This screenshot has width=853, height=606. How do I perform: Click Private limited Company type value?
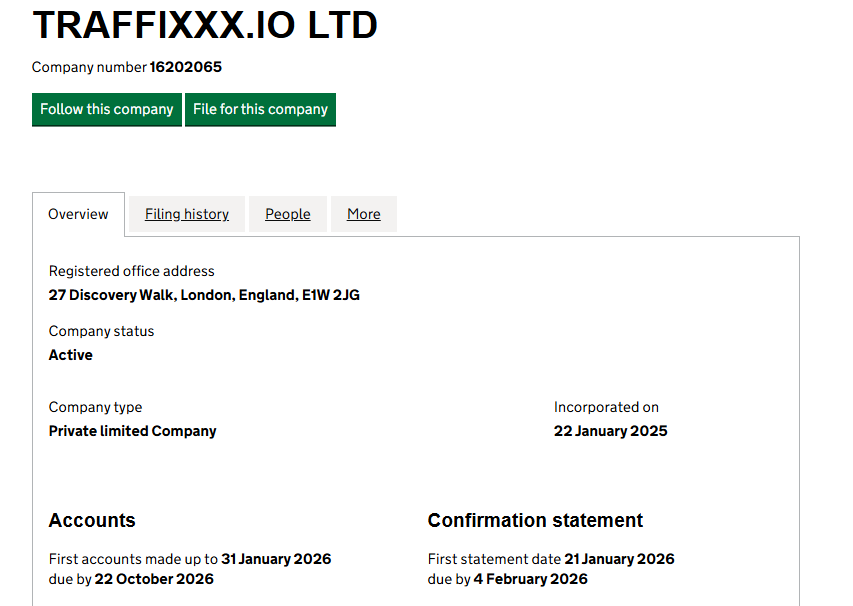(132, 431)
